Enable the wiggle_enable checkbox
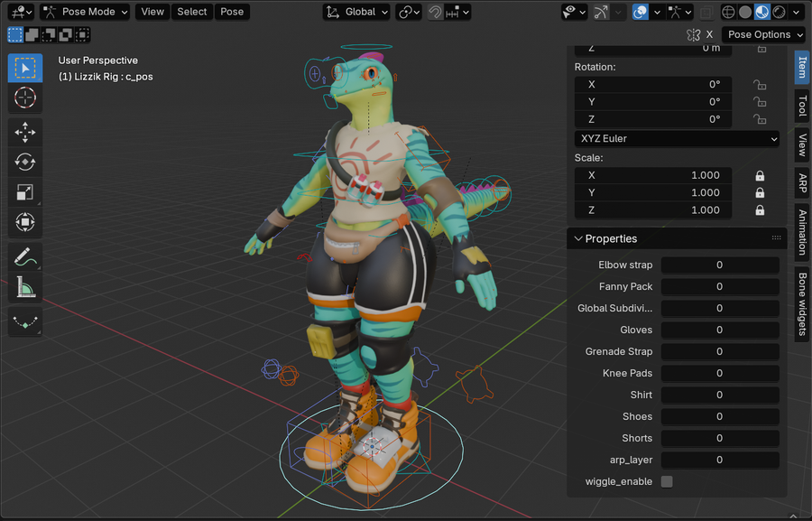812x521 pixels. [x=667, y=481]
